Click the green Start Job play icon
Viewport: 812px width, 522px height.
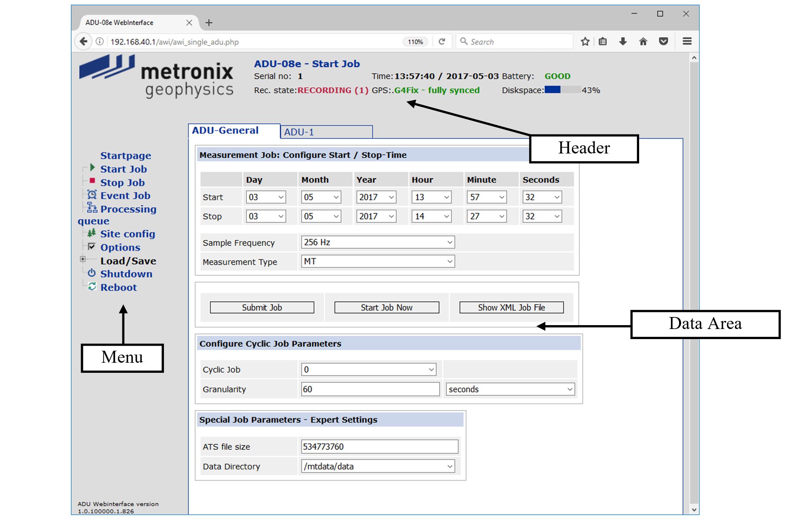click(x=92, y=167)
